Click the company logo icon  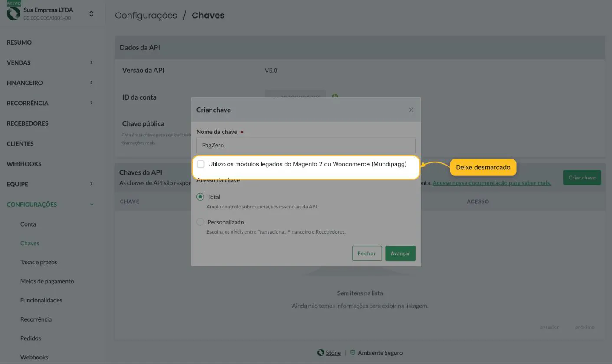(x=13, y=13)
